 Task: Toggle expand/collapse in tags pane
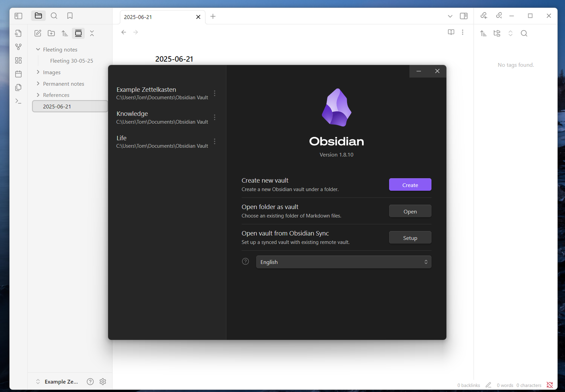(511, 33)
